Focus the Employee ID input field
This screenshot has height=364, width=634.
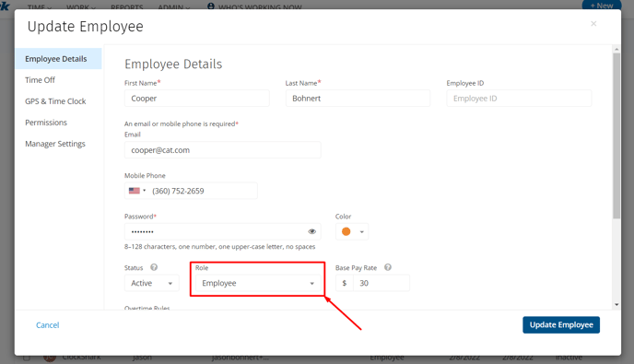point(519,99)
